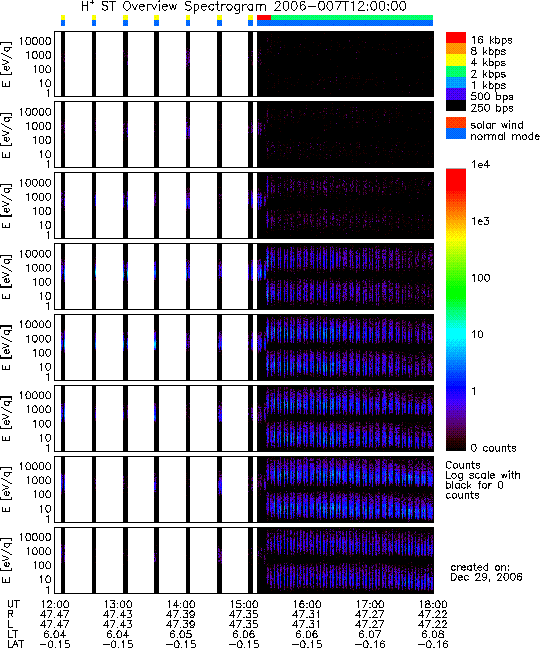This screenshot has height=648, width=540.
Task: Click the 'LAT' row header
Action: tap(16, 644)
